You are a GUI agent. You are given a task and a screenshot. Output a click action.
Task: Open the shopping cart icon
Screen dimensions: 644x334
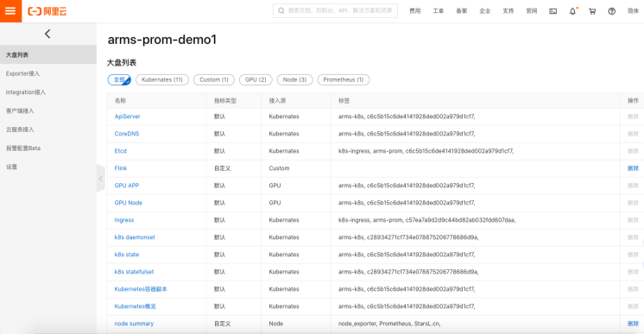592,11
